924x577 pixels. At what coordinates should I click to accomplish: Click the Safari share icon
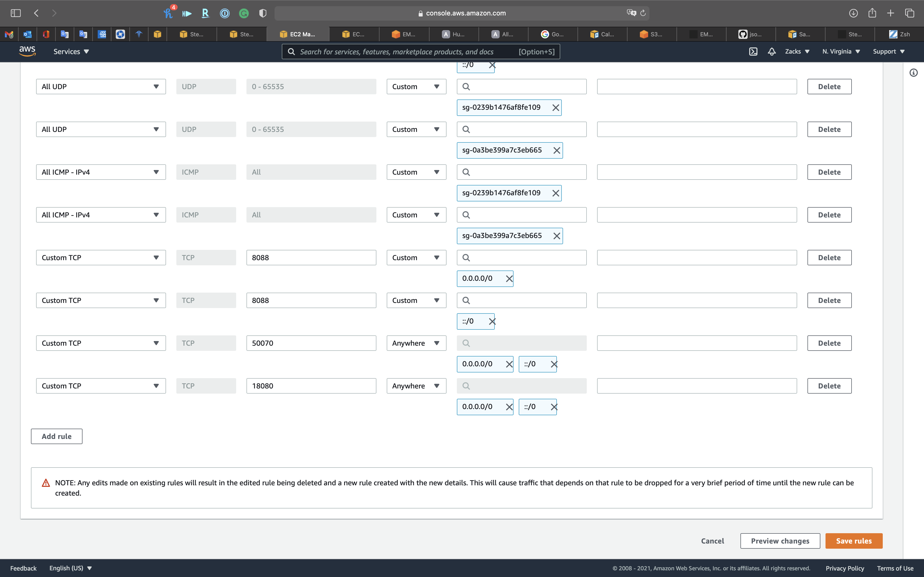pos(872,13)
